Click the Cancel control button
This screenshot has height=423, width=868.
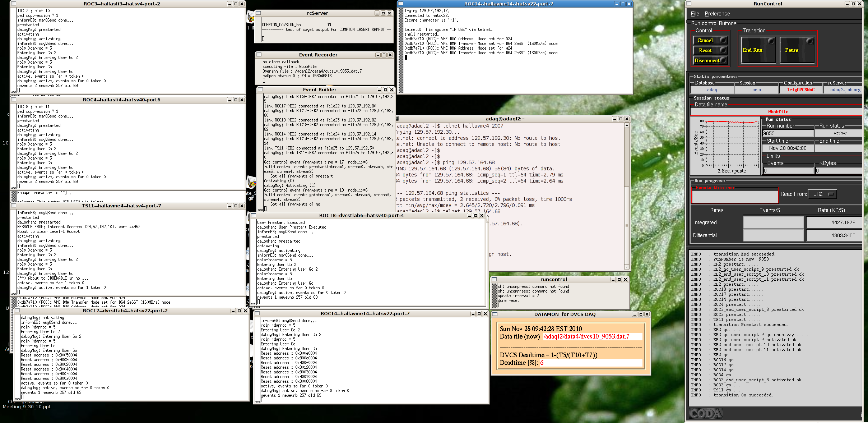[x=710, y=40]
